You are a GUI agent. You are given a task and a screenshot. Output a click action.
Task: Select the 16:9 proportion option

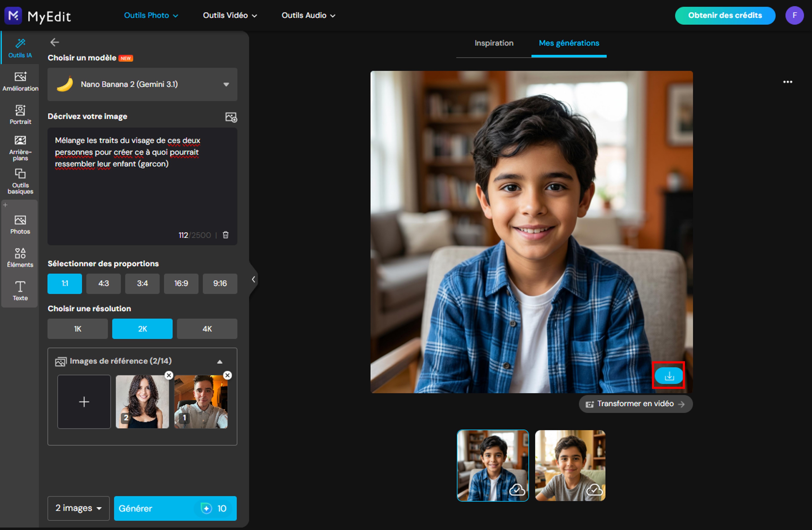tap(181, 283)
